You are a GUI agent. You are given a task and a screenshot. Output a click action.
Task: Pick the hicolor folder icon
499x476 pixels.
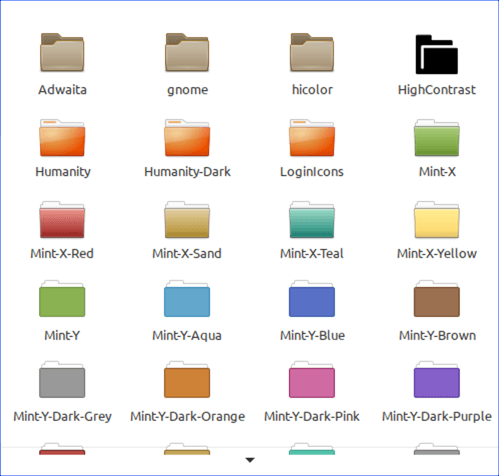click(x=312, y=52)
